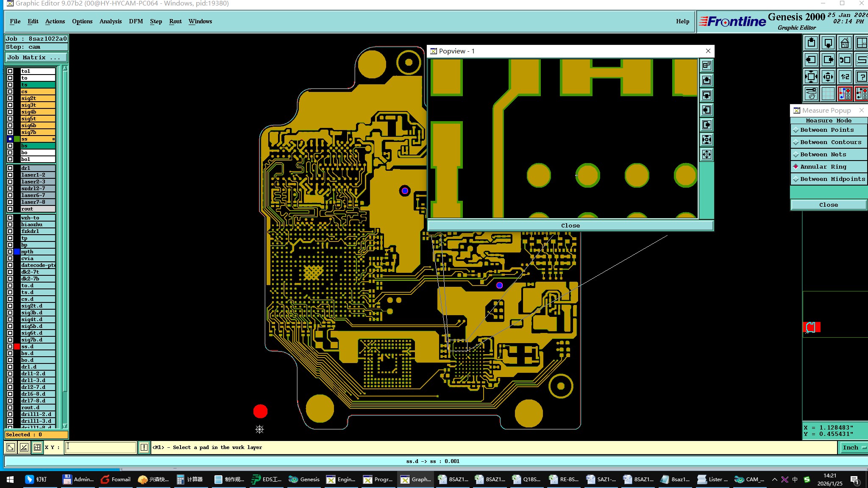
Task: Click the zoom-in arrows icon in main toolbar
Action: pyautogui.click(x=811, y=77)
